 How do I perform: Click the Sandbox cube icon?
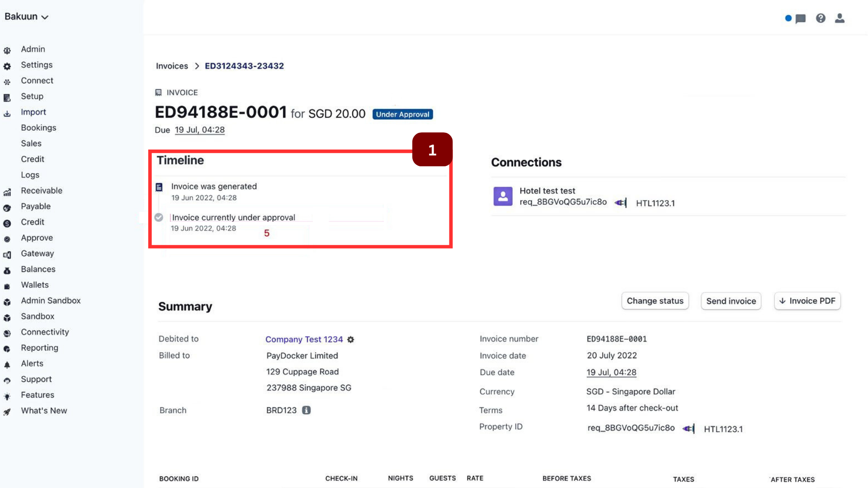click(7, 318)
